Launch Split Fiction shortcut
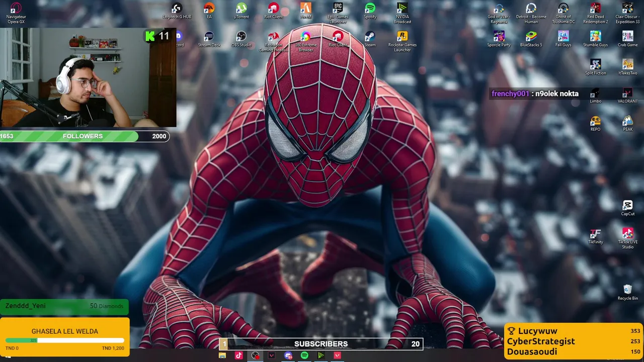Screen dimensions: 644x362 (596, 67)
